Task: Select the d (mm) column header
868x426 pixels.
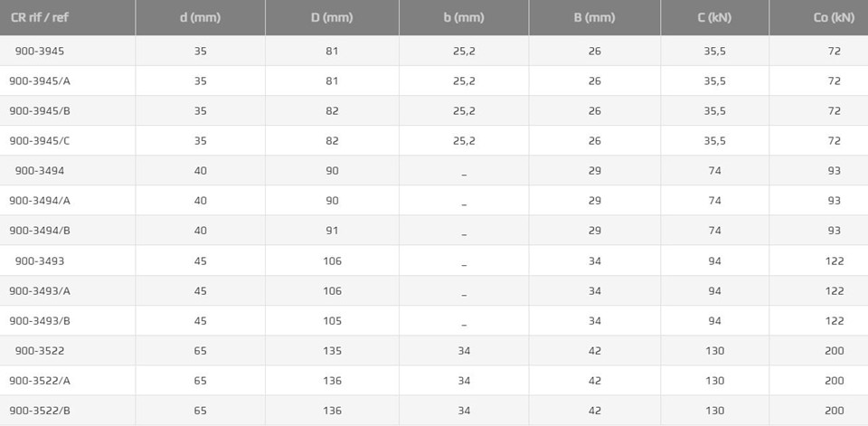Action: [x=200, y=17]
